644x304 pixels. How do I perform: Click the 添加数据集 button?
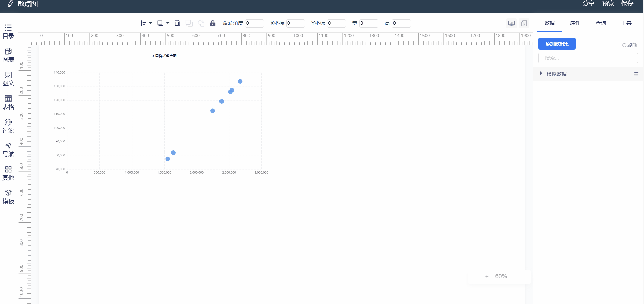coord(557,44)
